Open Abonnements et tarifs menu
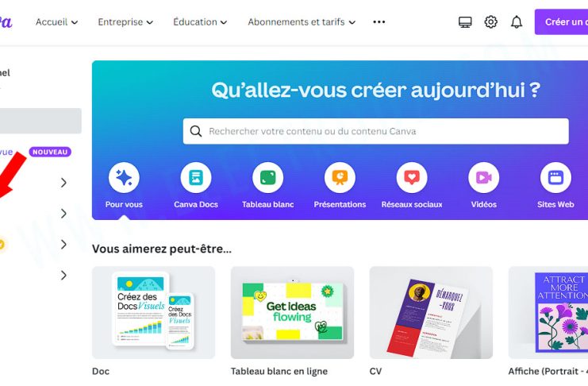The width and height of the screenshot is (588, 386). click(302, 22)
